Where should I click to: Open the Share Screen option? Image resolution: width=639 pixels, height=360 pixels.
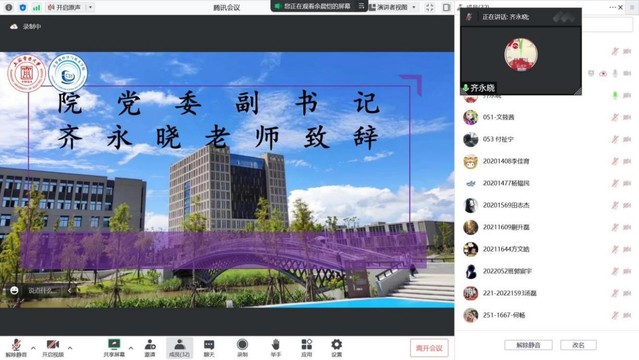point(114,348)
